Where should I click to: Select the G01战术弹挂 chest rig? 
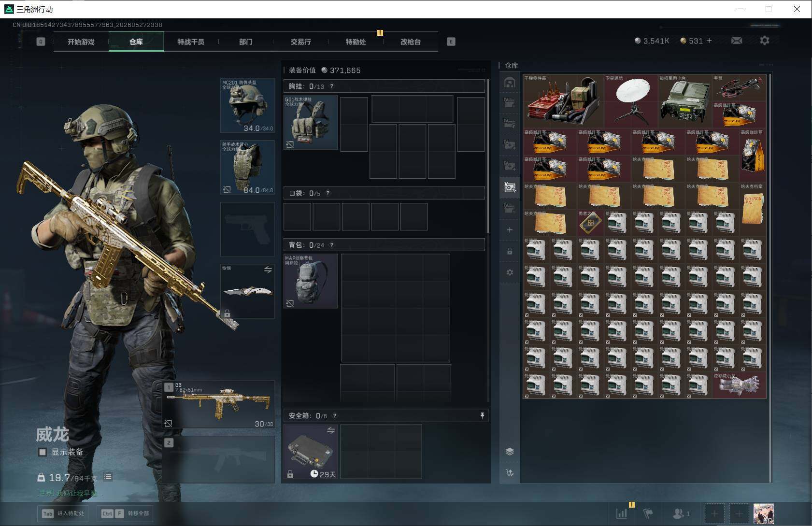point(311,122)
